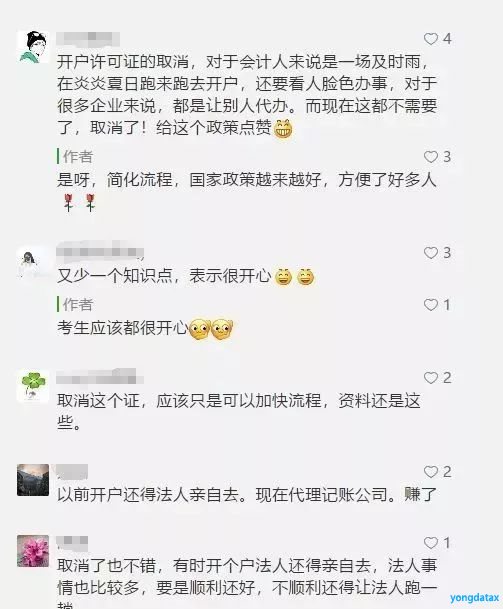The height and width of the screenshot is (609, 503).
Task: Tap the blurred username above 取消这个证
Action: [x=100, y=377]
